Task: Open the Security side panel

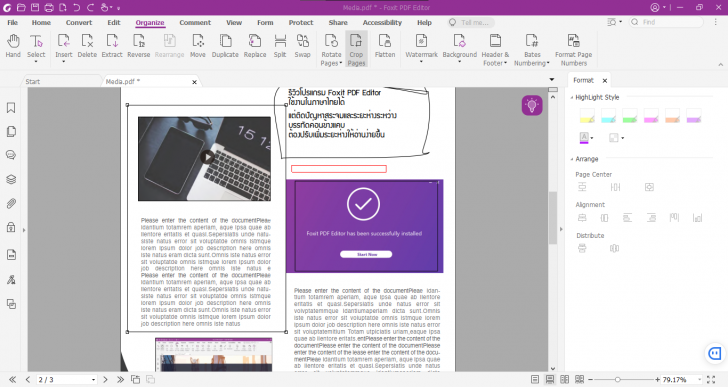Action: pos(11,227)
